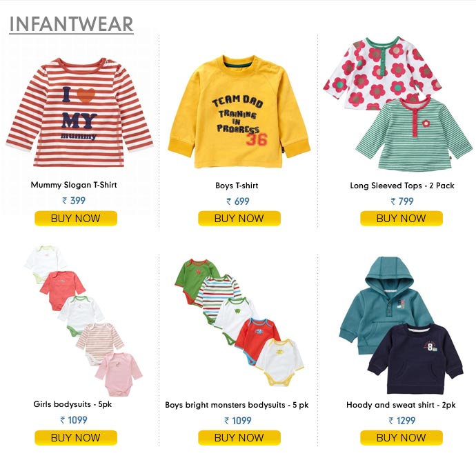The width and height of the screenshot is (476, 458).
Task: Click Buy Now under Long Sleeved Tops
Action: (x=401, y=218)
